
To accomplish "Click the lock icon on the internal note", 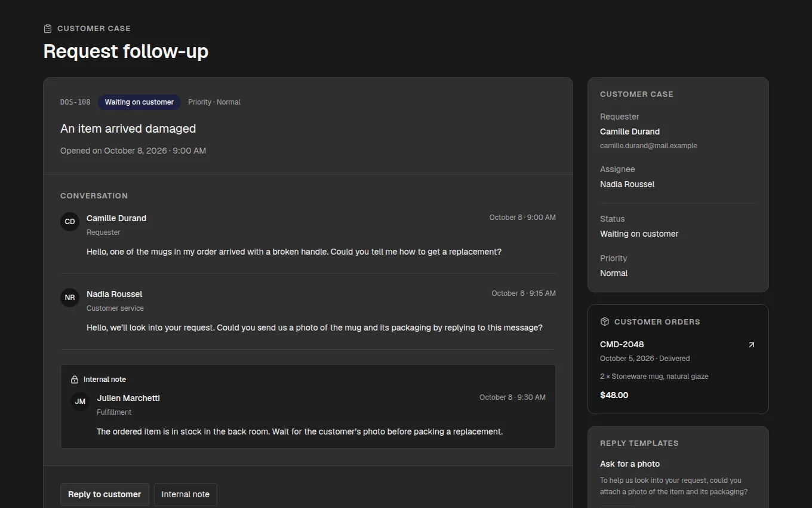I will pos(75,380).
